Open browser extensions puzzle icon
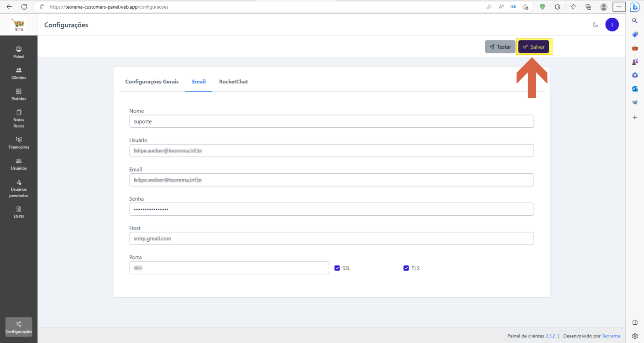Image resolution: width=644 pixels, height=343 pixels. (x=557, y=7)
